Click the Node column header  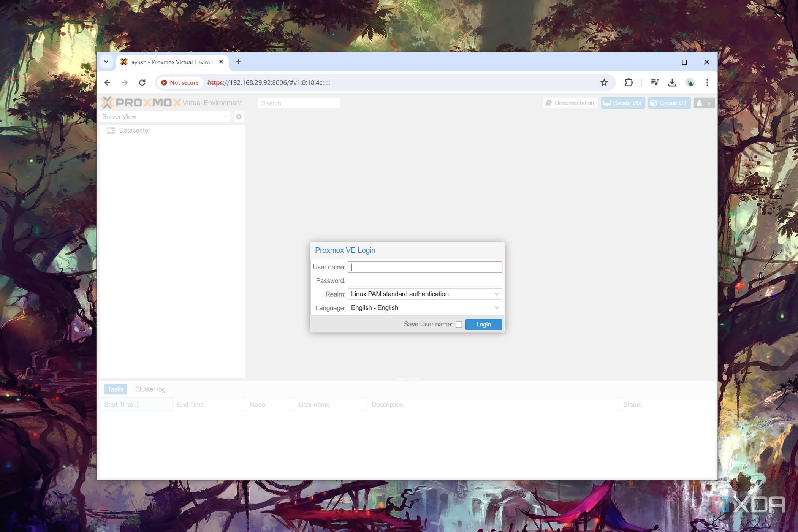point(269,405)
